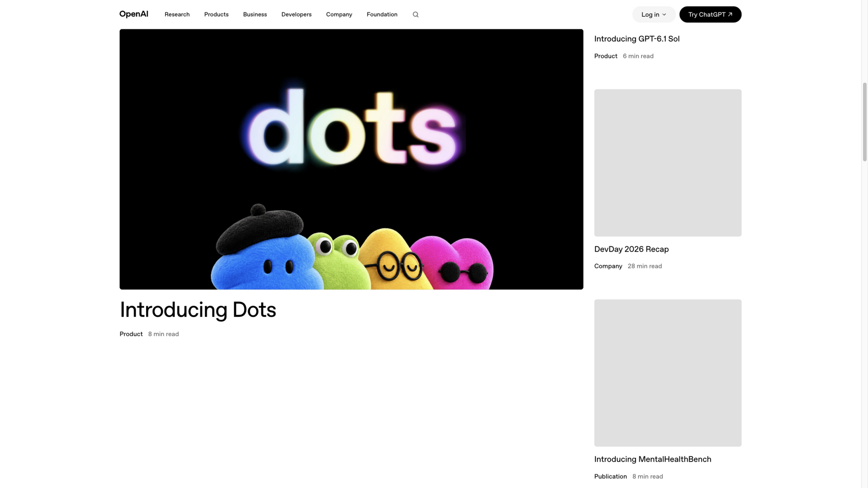The width and height of the screenshot is (868, 488).
Task: Open the search magnifier icon
Action: click(415, 14)
